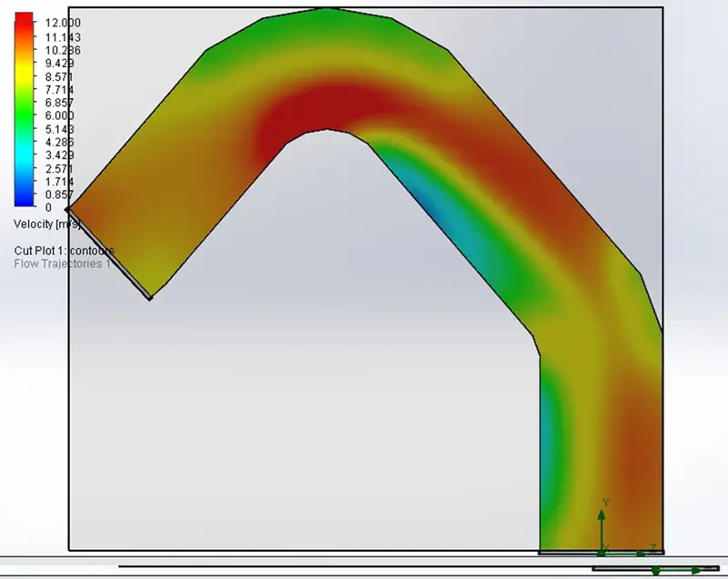Select the inlet lid on the left pipe end

[x=109, y=254]
